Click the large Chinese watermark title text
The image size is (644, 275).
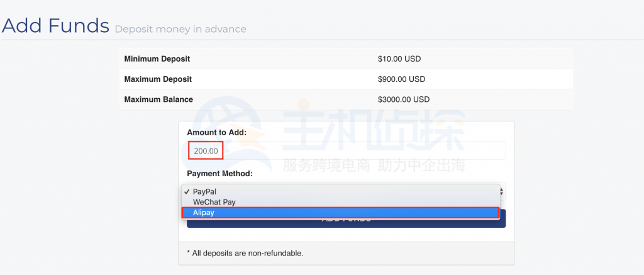(374, 132)
